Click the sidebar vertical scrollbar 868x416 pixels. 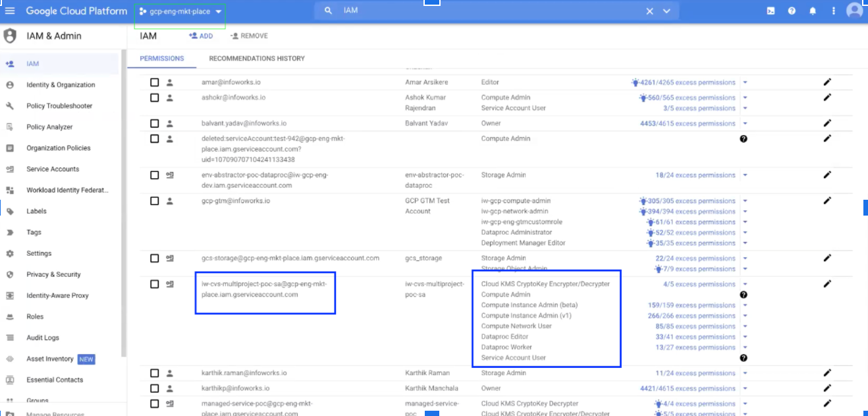coord(122,204)
